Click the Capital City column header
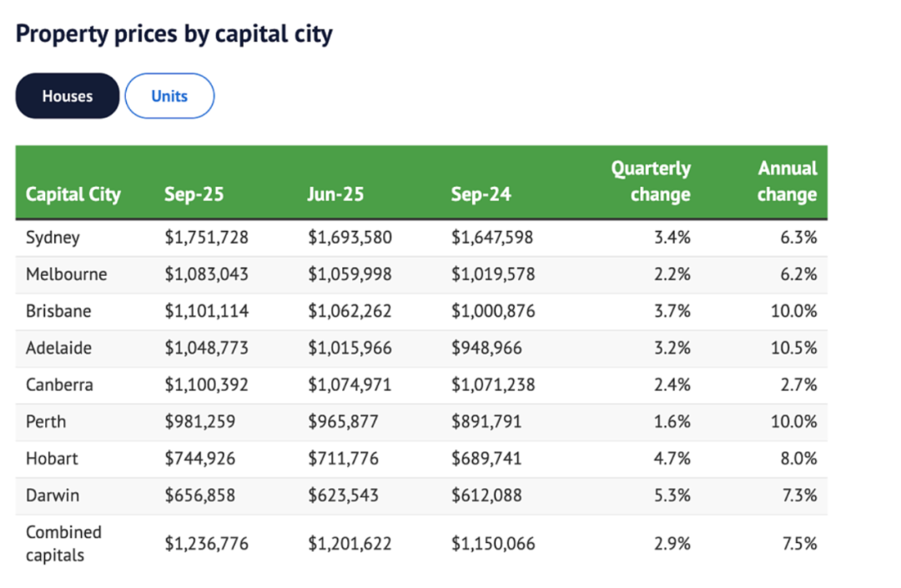This screenshot has width=901, height=588. [x=73, y=194]
